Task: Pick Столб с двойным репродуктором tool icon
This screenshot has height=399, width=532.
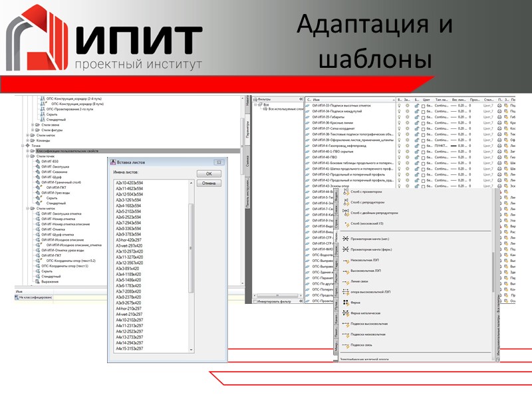Action: pos(346,213)
